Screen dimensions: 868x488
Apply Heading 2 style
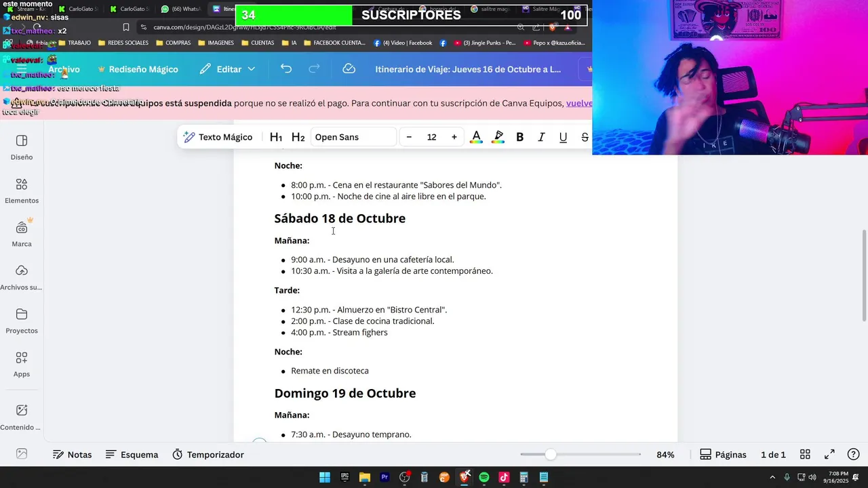298,137
